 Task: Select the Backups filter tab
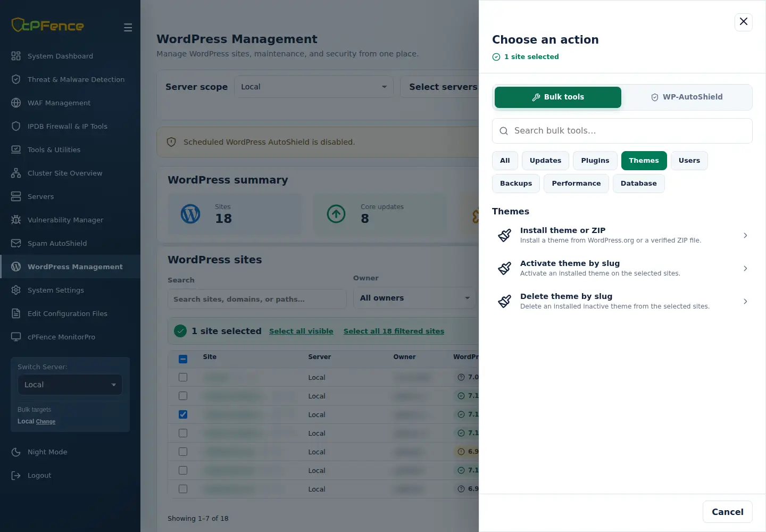click(x=516, y=184)
